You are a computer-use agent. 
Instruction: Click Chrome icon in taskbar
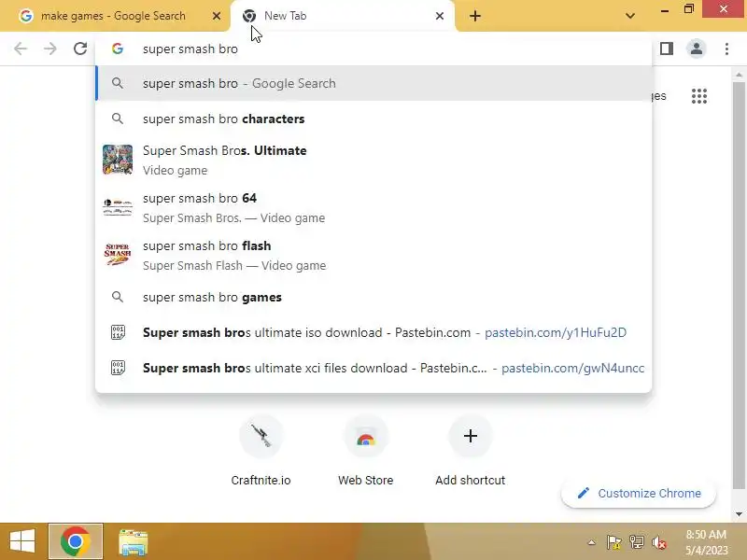(76, 541)
